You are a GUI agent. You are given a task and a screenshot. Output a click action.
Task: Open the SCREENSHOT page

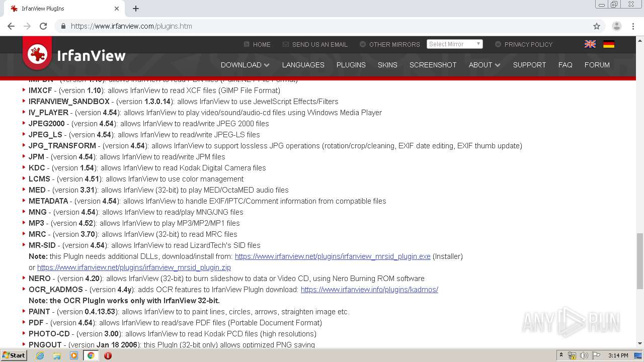click(433, 65)
